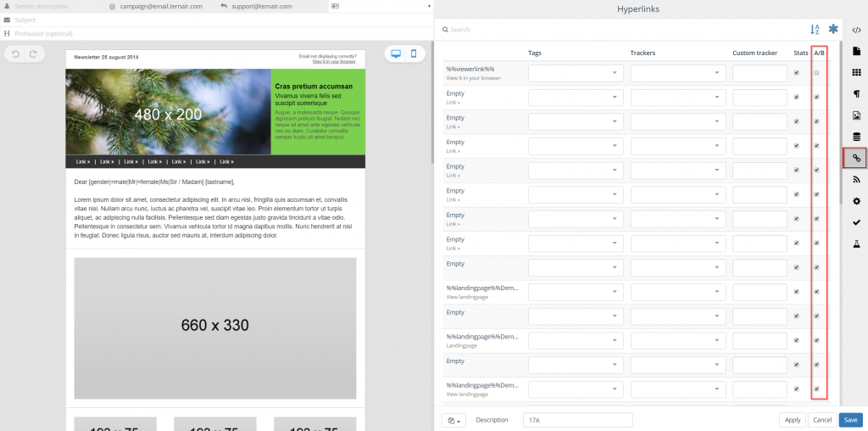
Task: Click Cancel button
Action: pos(822,421)
